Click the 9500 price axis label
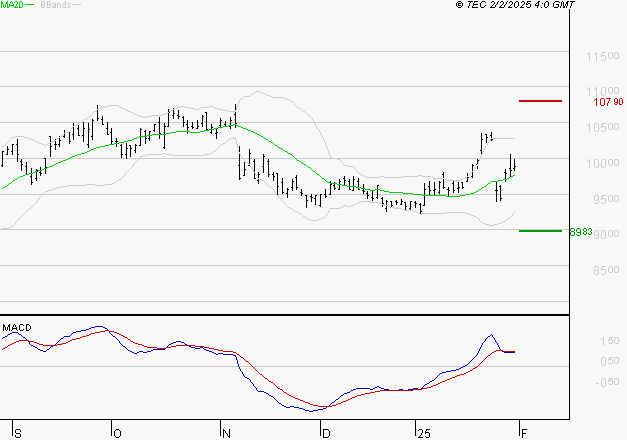Image resolution: width=627 pixels, height=440 pixels. (606, 199)
